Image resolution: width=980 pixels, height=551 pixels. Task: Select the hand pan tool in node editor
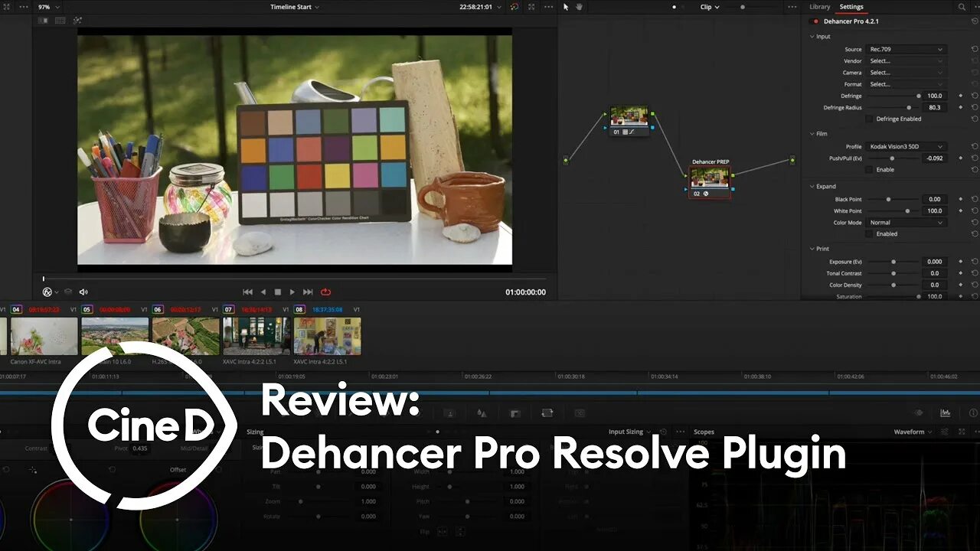coord(579,7)
